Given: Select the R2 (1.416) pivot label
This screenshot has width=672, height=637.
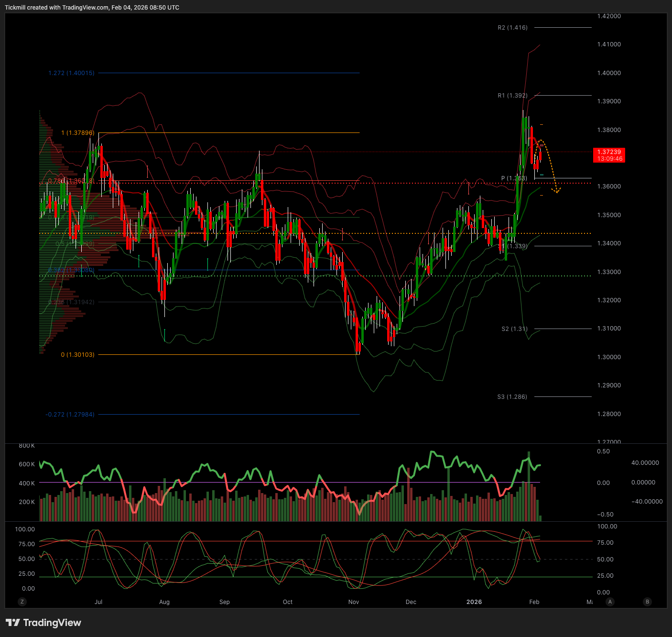Looking at the screenshot, I should (512, 28).
